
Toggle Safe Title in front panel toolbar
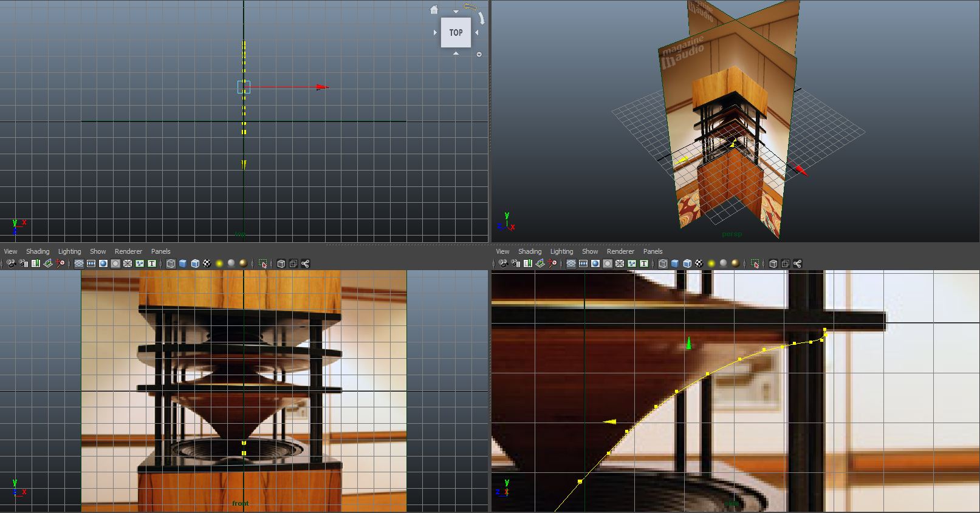[152, 263]
